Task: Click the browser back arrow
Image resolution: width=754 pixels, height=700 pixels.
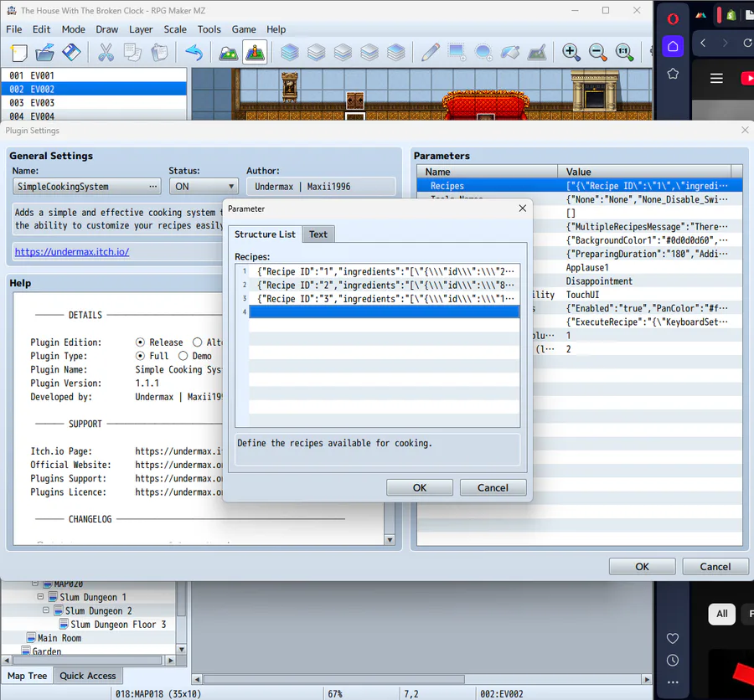Action: (x=703, y=43)
